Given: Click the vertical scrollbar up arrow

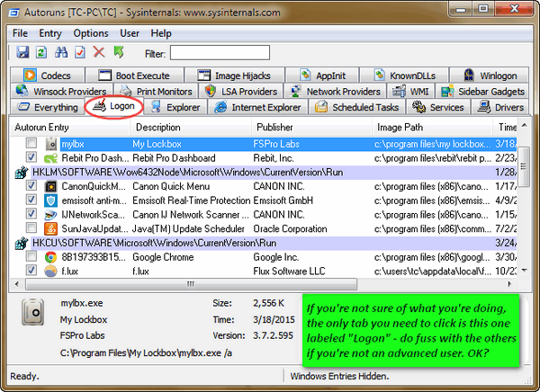Looking at the screenshot, I should (x=524, y=125).
